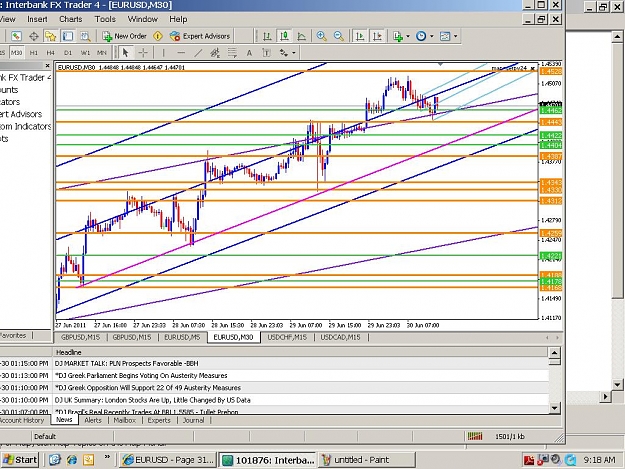The image size is (625, 469).
Task: Toggle Chart Shift
Action: 377,36
